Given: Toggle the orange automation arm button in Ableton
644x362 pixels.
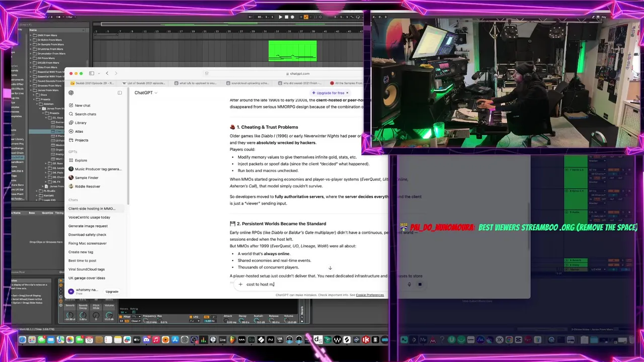Looking at the screenshot, I should [x=305, y=17].
